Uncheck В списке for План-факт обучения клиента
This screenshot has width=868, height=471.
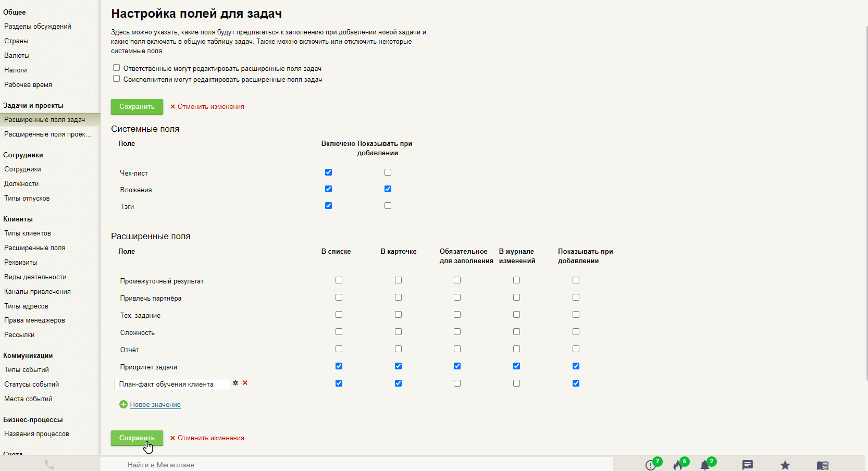coord(339,383)
